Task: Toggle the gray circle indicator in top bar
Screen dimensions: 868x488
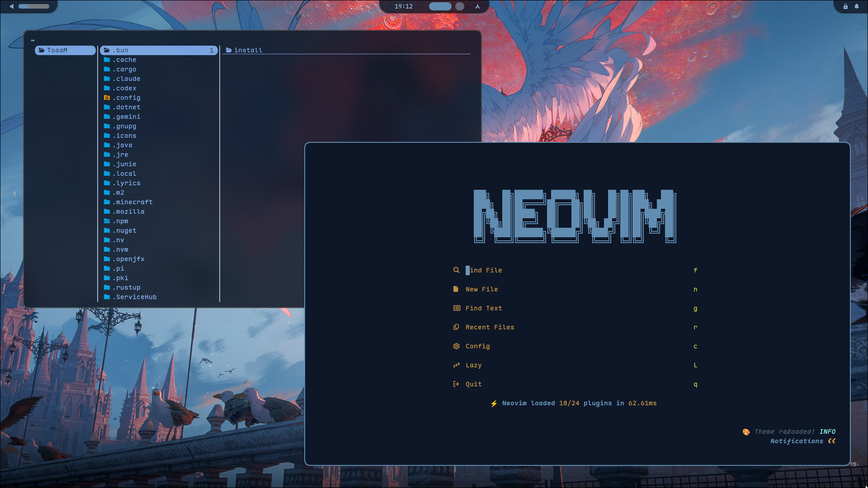Action: (460, 6)
